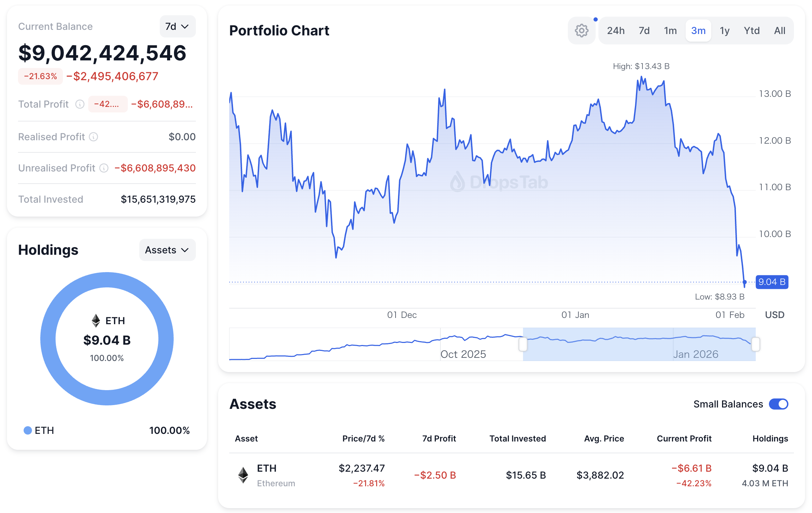
Task: Click the DropsTab watermark logo on chart
Action: click(x=457, y=182)
